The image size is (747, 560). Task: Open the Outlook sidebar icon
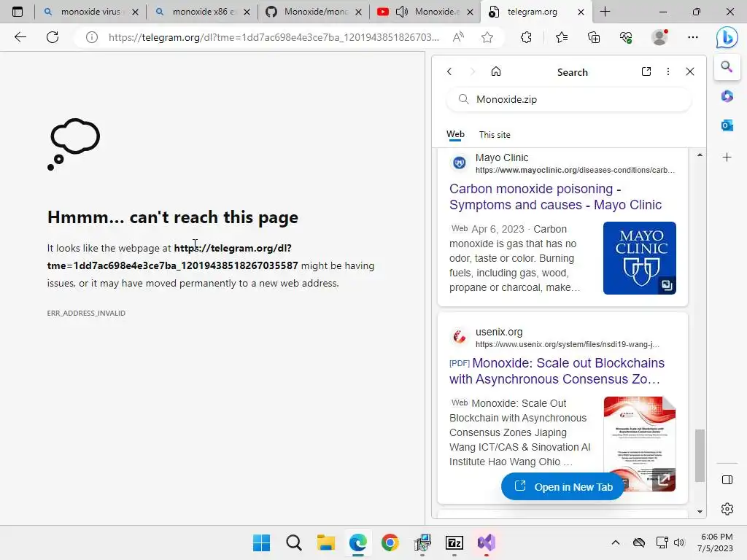727,125
